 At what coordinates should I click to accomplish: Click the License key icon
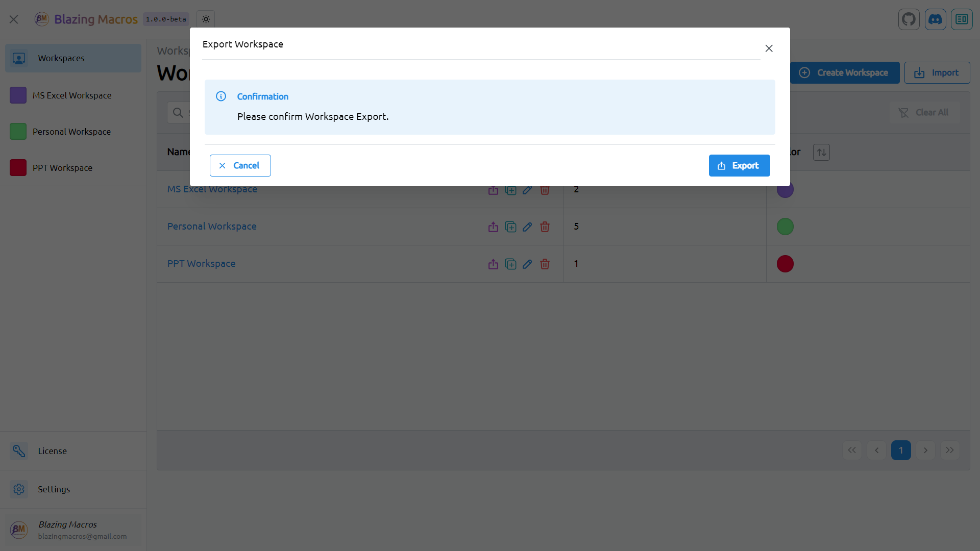tap(19, 451)
